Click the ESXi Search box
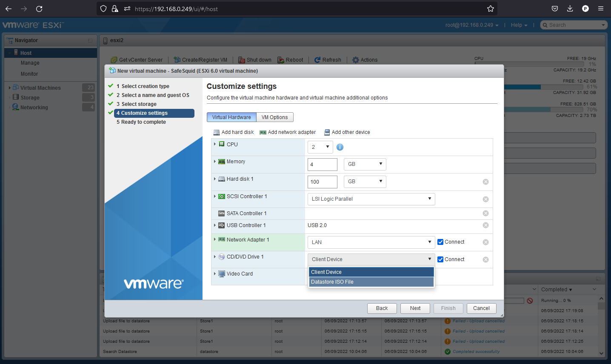 pyautogui.click(x=574, y=25)
